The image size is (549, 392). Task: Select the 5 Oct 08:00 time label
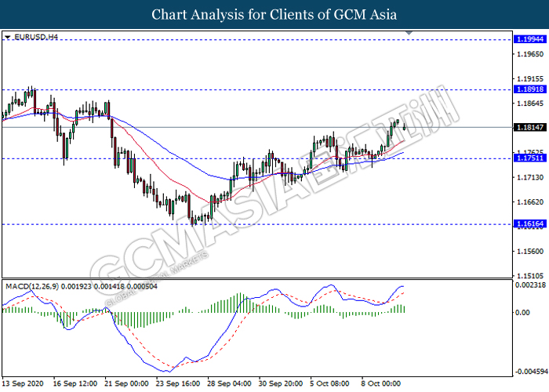[x=330, y=383]
